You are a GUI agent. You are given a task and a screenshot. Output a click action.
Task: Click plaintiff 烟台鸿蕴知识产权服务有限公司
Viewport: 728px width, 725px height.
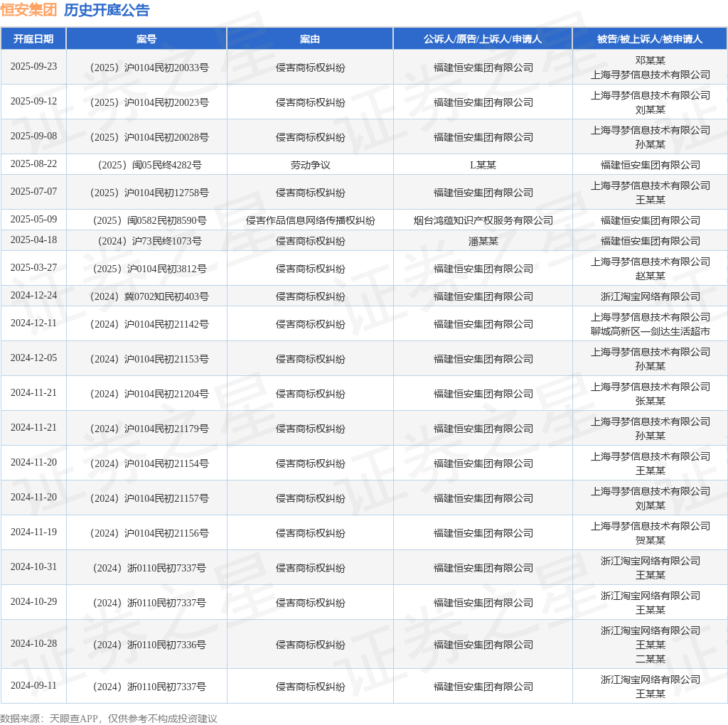click(x=483, y=220)
